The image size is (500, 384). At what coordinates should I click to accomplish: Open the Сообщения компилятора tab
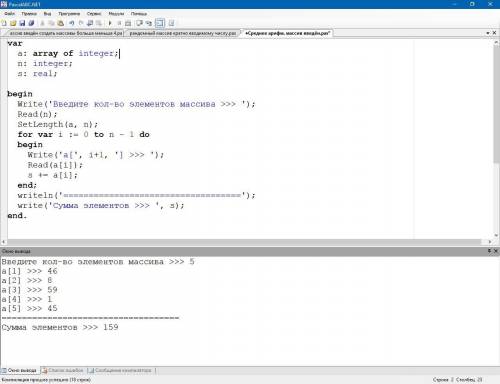pyautogui.click(x=121, y=370)
